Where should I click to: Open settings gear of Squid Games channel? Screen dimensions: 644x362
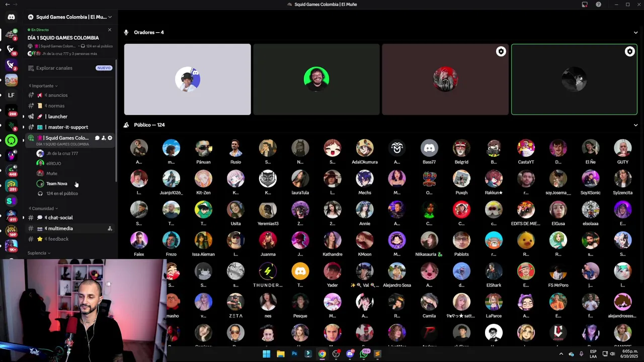coord(110,138)
